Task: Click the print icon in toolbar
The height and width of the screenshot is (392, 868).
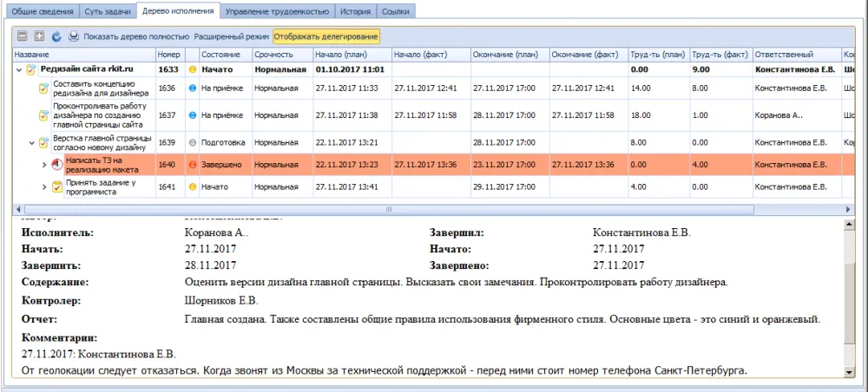Action: 74,37
